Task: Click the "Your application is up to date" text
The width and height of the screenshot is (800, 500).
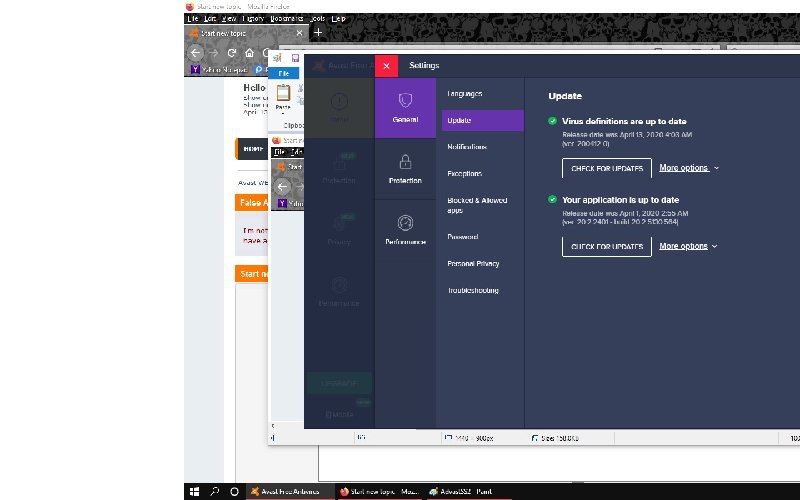Action: coord(620,200)
